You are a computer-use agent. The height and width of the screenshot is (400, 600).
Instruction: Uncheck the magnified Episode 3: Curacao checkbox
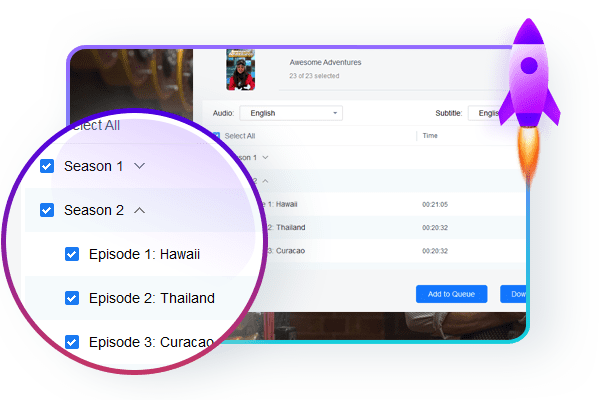click(x=72, y=342)
